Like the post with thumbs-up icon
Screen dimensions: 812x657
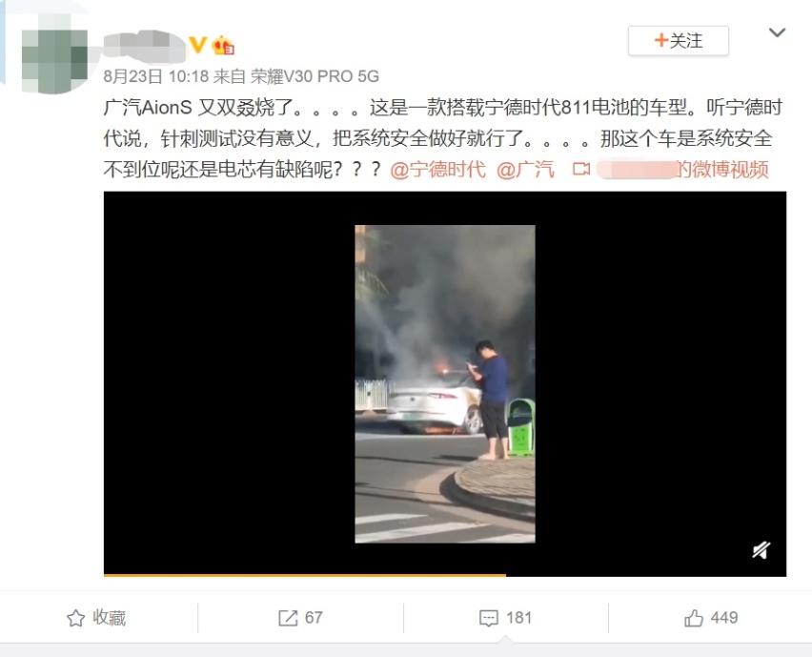pyautogui.click(x=694, y=618)
